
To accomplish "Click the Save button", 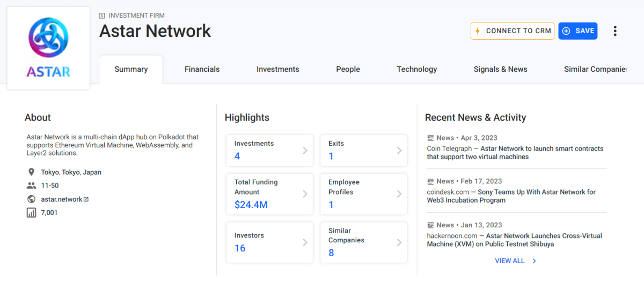I will (578, 31).
